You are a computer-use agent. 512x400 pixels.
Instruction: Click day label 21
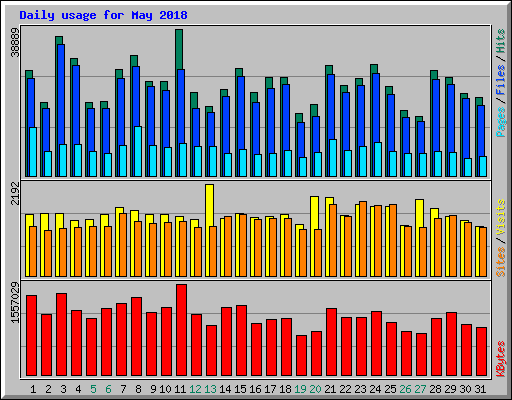[x=330, y=389]
